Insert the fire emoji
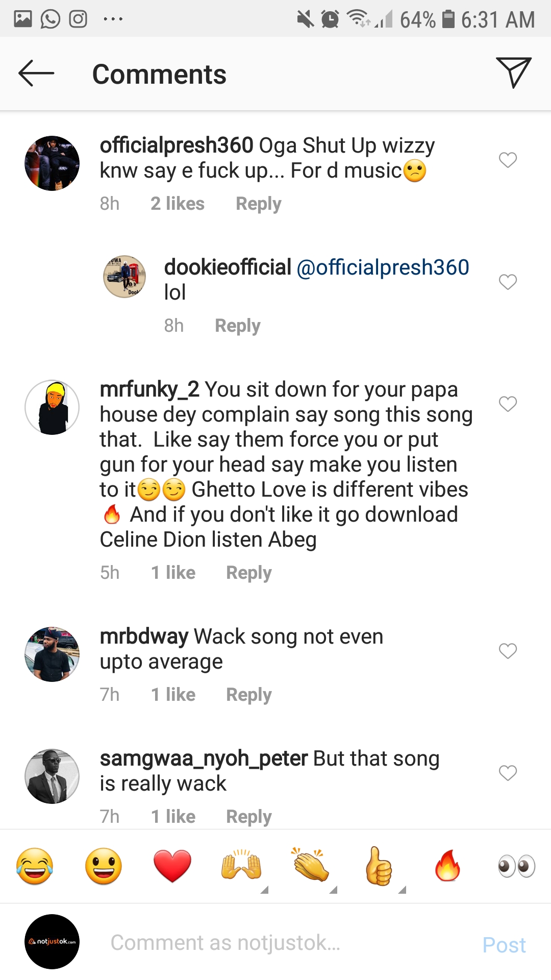Screen dimensions: 551x980 point(447,866)
